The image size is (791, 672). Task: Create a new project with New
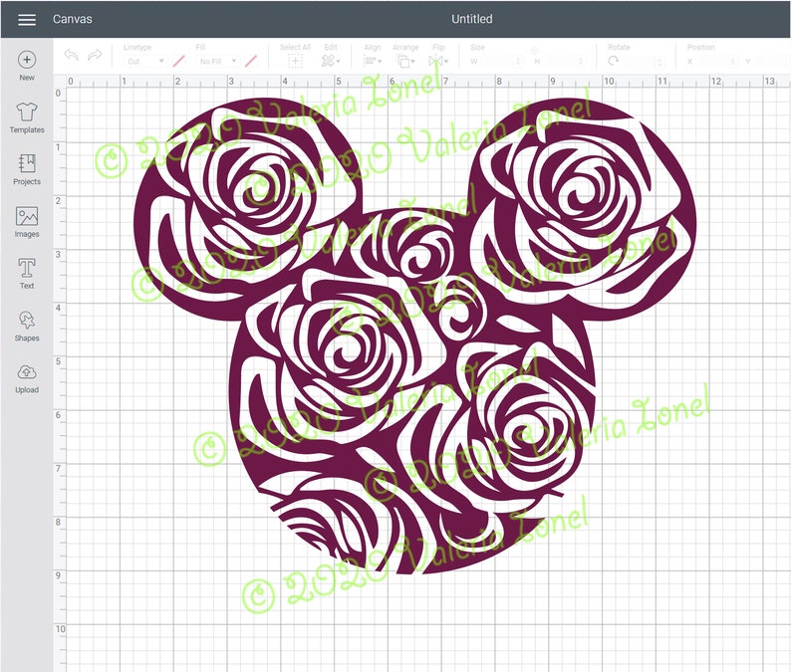(27, 66)
